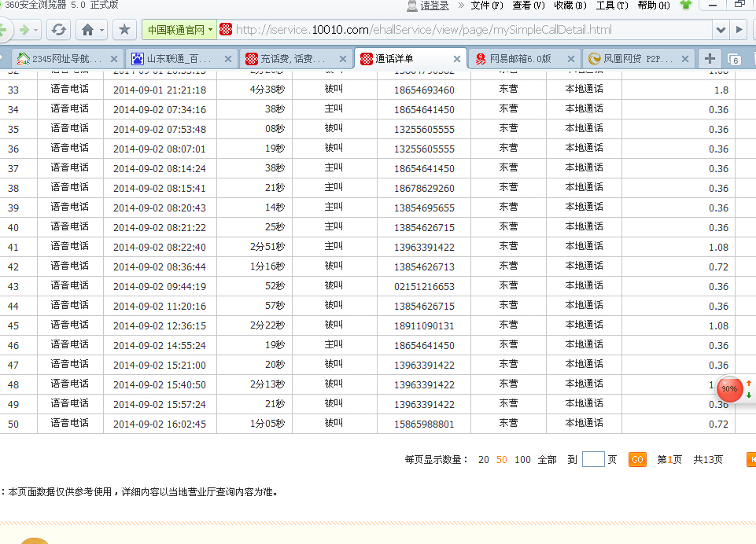Go to browser home page
756x544 pixels.
click(87, 31)
